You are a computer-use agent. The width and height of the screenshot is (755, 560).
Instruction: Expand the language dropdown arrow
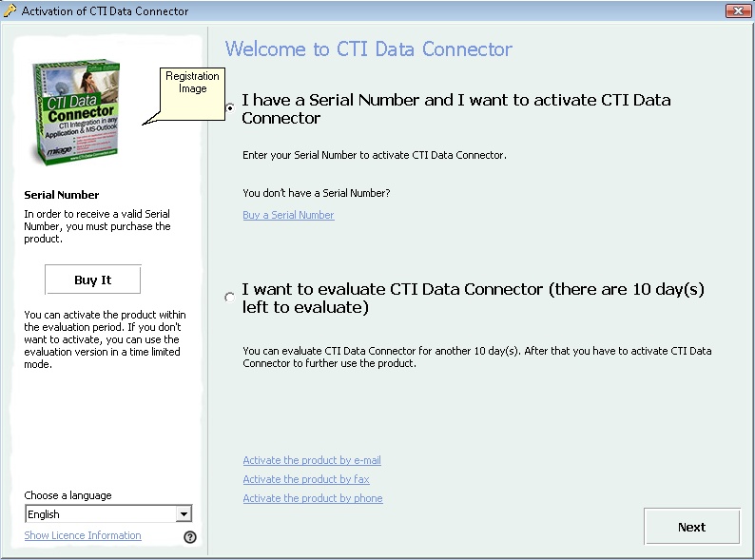pos(184,514)
